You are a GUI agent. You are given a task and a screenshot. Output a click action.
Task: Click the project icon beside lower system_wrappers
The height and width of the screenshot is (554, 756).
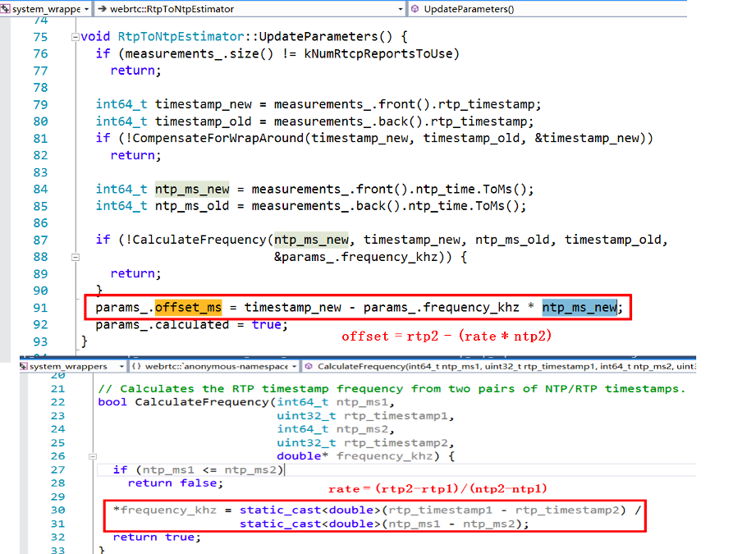(24, 366)
